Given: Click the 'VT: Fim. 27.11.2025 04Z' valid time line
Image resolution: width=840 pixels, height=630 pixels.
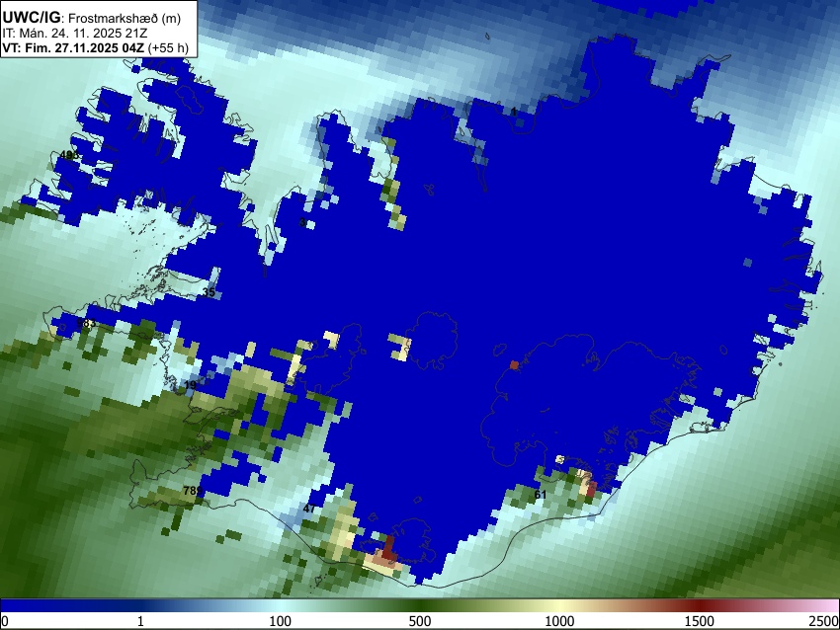Looking at the screenshot, I should tap(95, 47).
